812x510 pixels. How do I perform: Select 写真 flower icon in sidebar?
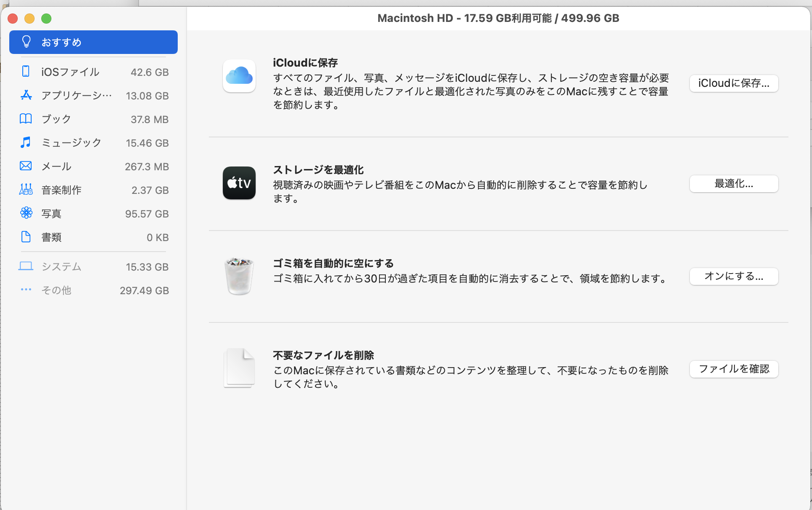[x=26, y=213]
